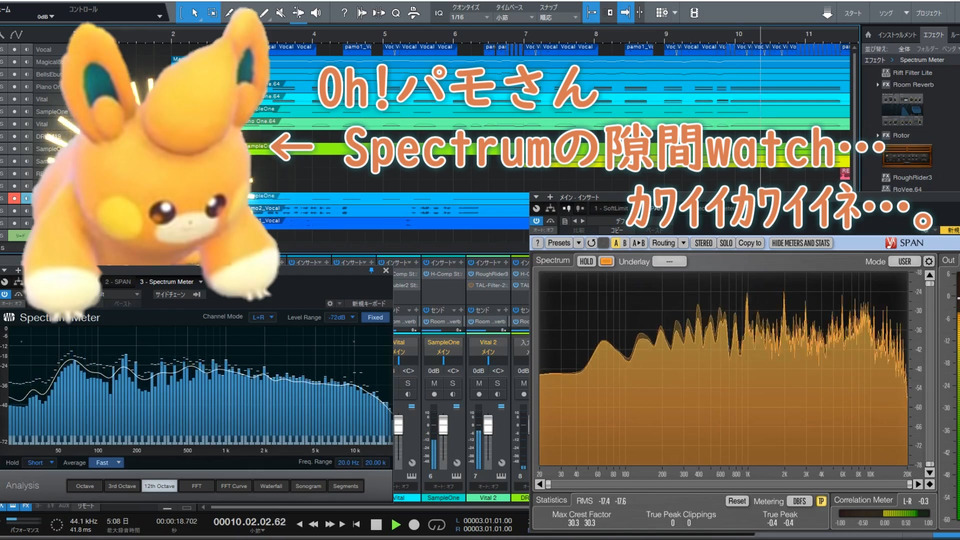Click SPAN Mode USER button
The width and height of the screenshot is (960, 540).
click(x=905, y=261)
